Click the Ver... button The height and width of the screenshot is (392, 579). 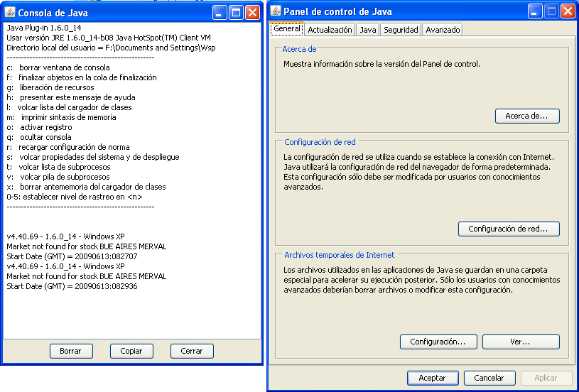(x=521, y=342)
